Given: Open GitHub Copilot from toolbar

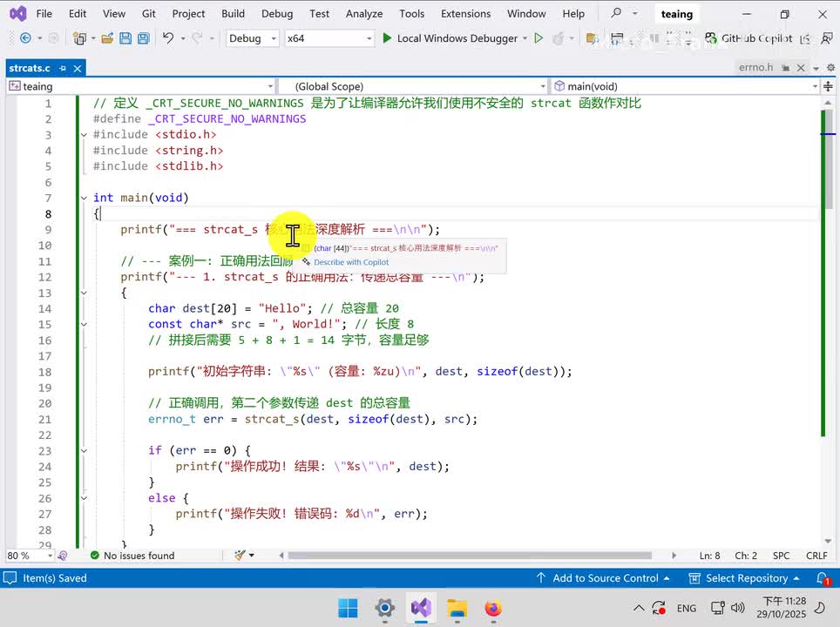Looking at the screenshot, I should tap(749, 38).
